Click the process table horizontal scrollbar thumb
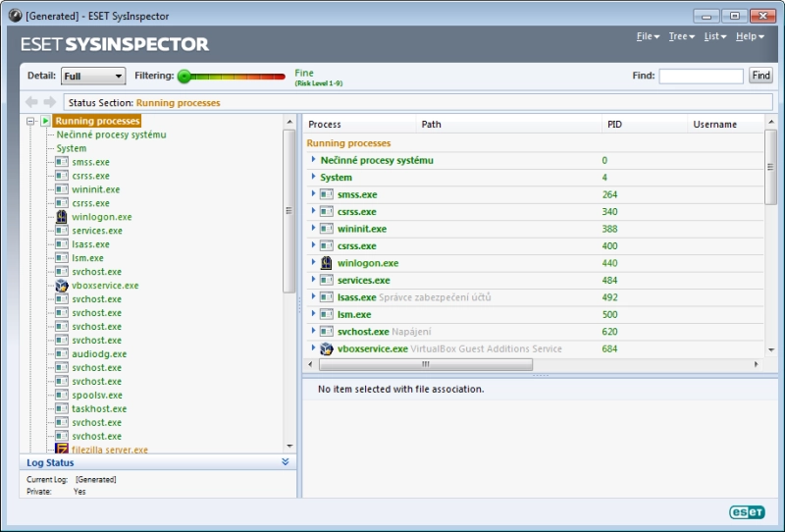This screenshot has height=532, width=785. pos(426,364)
